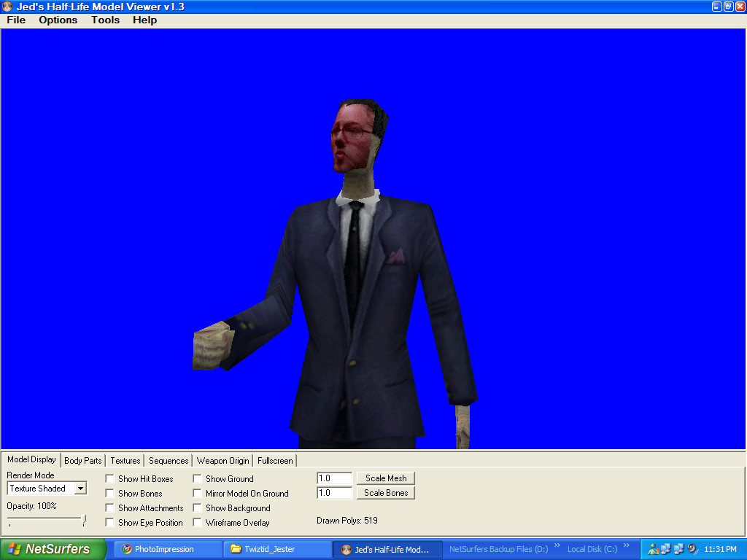This screenshot has width=747, height=560.
Task: Switch to the Weapon Origin tab
Action: point(223,461)
